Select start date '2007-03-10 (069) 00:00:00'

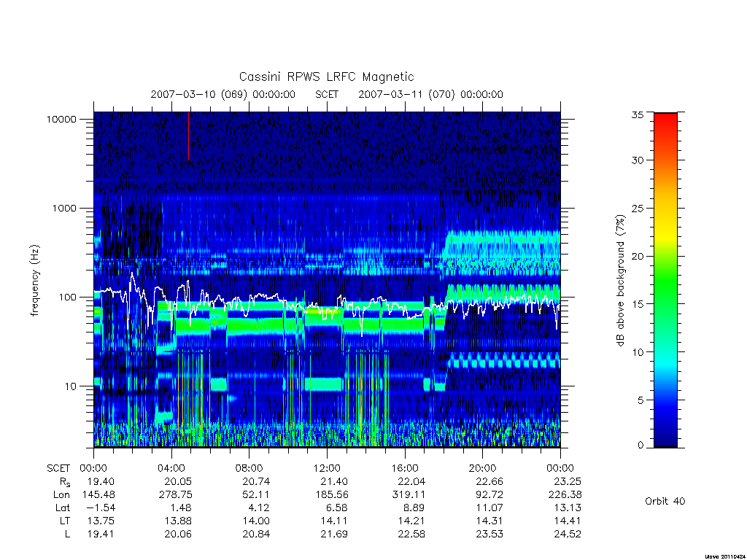223,94
